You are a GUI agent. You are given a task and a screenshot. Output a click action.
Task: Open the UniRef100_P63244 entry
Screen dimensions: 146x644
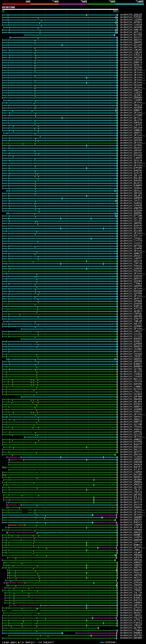[x=131, y=85]
